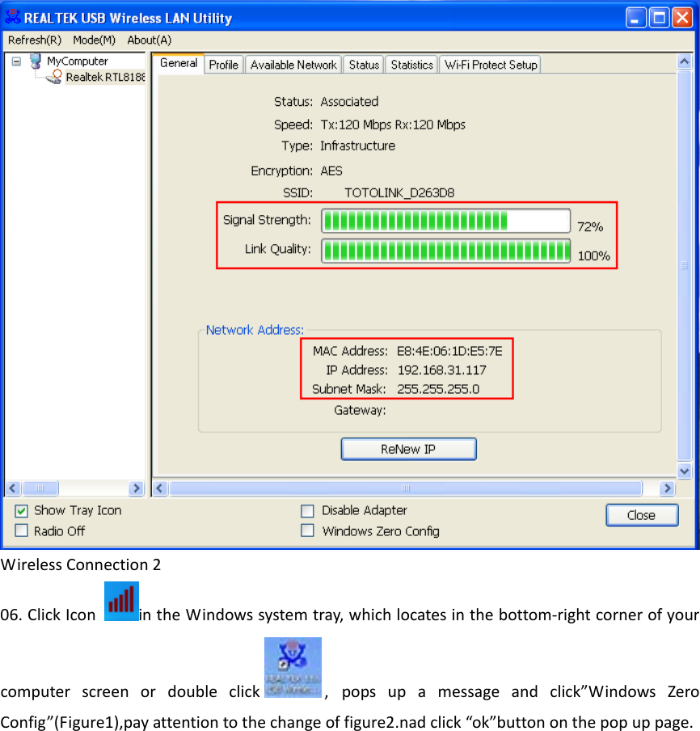Click the REALTEK USB Wireless desktop shortcut icon

293,667
